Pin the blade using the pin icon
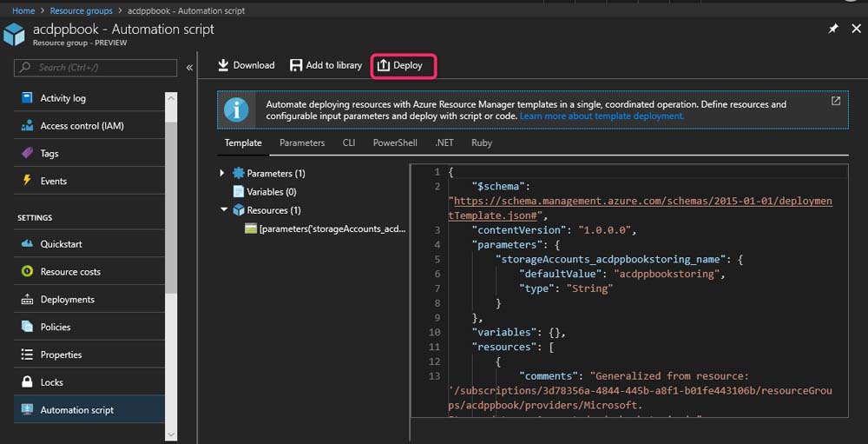 (x=833, y=29)
